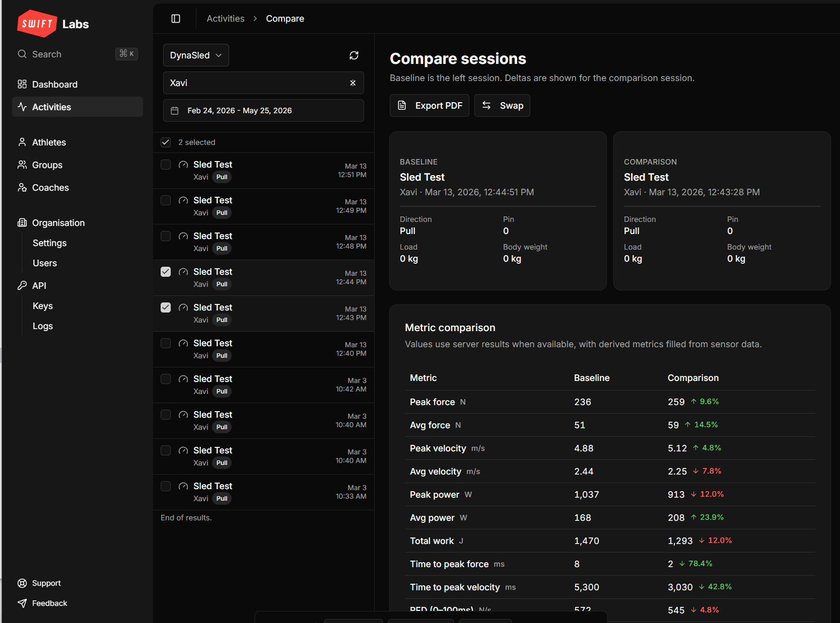Screen dimensions: 840x623
Task: Go to Activities breadcrumb link
Action: click(x=226, y=19)
